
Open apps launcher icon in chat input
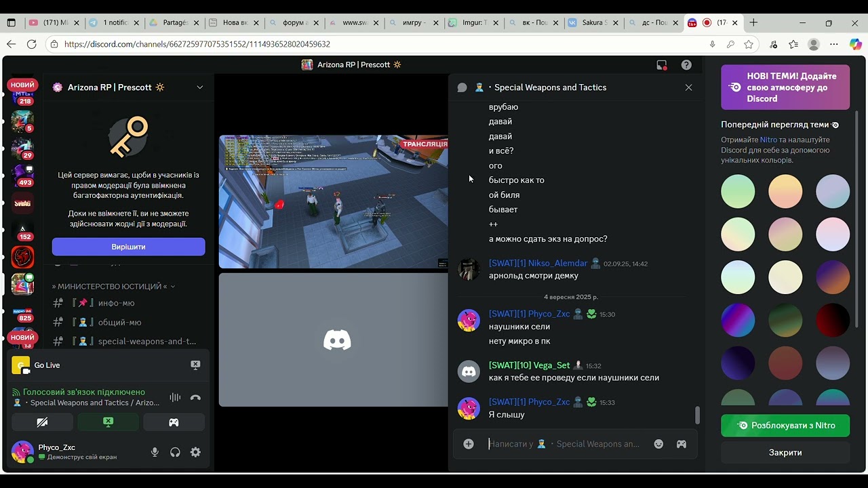point(681,444)
